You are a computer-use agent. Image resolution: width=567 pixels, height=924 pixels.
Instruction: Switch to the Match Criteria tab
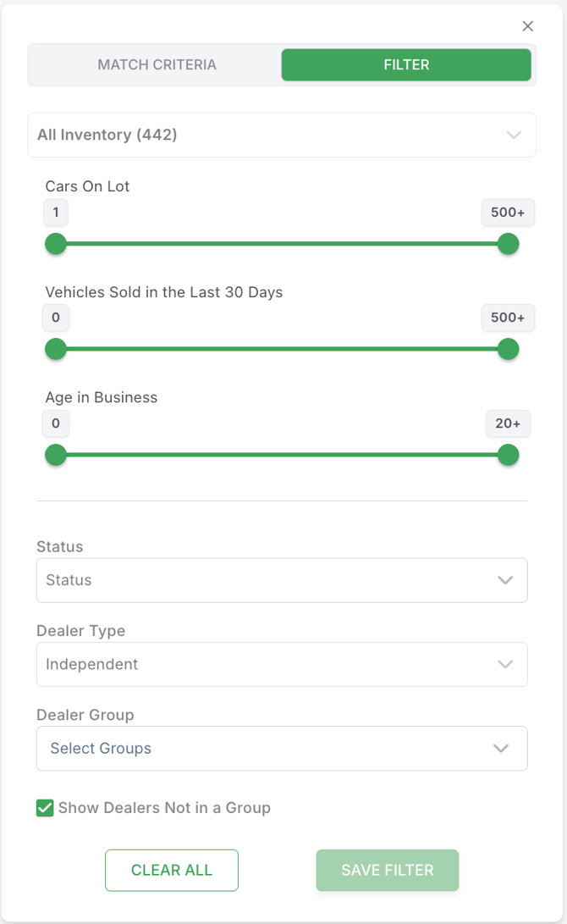point(157,64)
